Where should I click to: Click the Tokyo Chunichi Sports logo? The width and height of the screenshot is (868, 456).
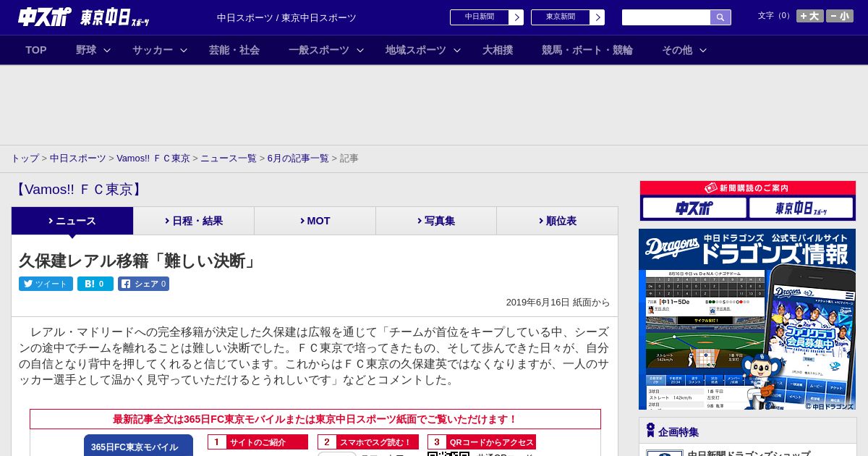[114, 17]
